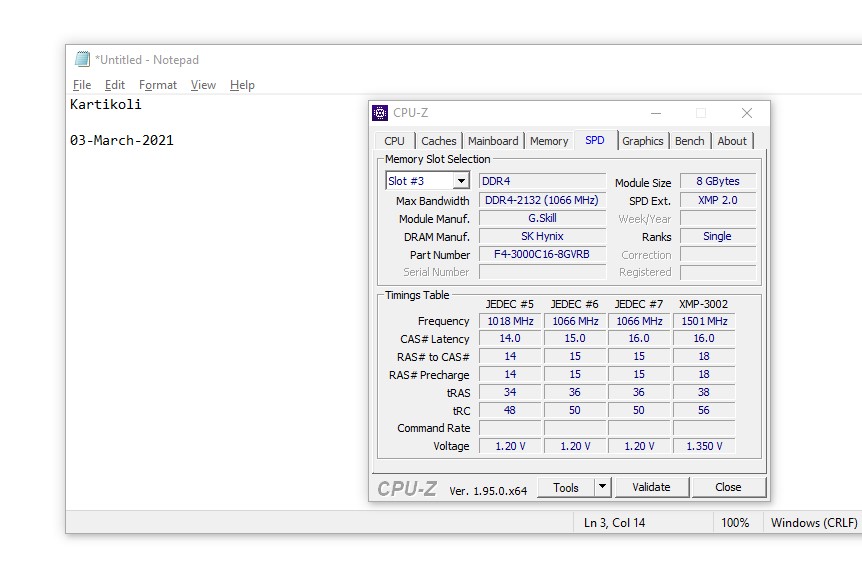Click the Close button in CPU-Z
Screen dimensions: 862x579
pyautogui.click(x=728, y=487)
